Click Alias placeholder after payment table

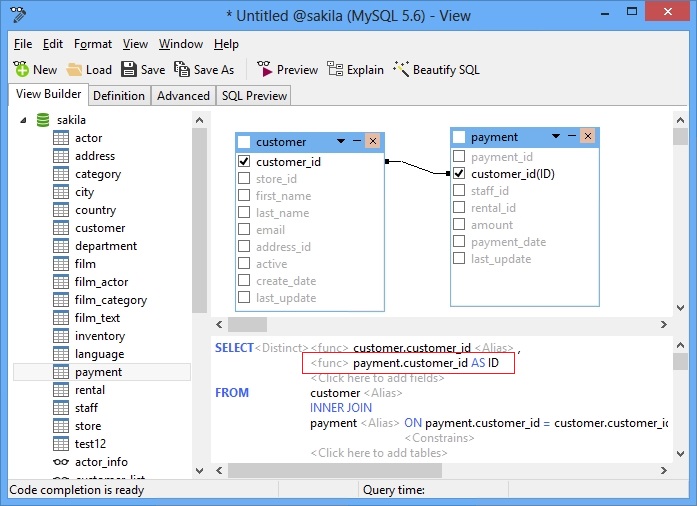click(x=380, y=423)
